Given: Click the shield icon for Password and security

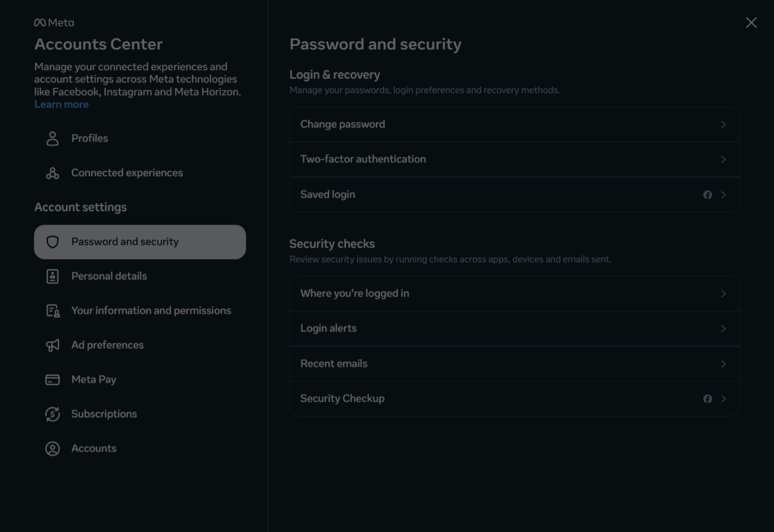Looking at the screenshot, I should point(52,242).
